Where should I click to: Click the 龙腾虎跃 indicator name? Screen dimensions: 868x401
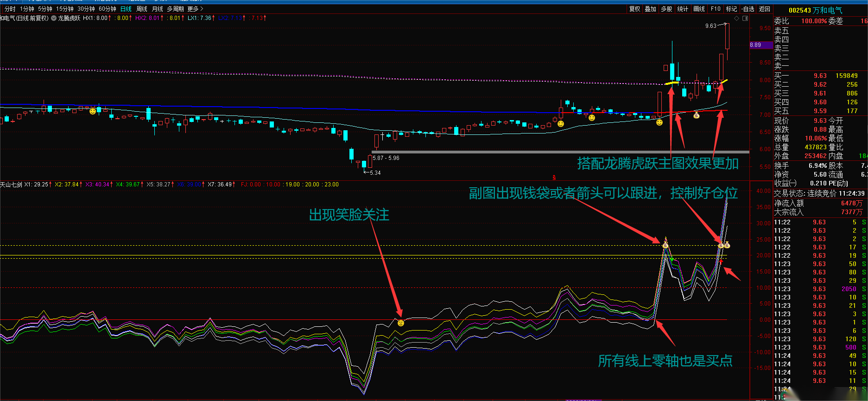(69, 18)
